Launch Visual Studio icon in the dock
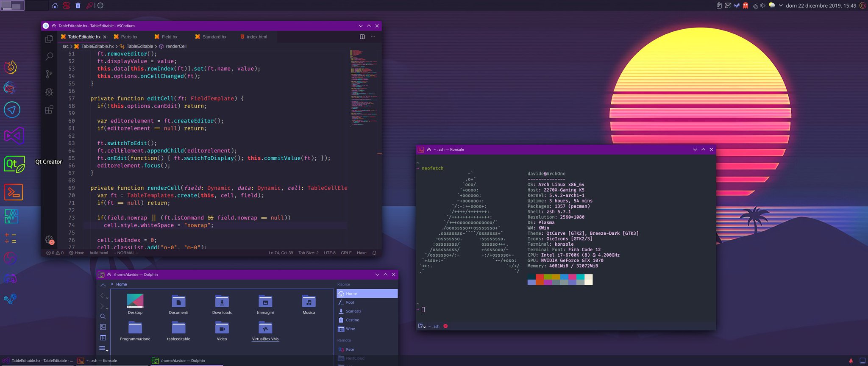Screen dimensions: 868x366 [x=14, y=136]
